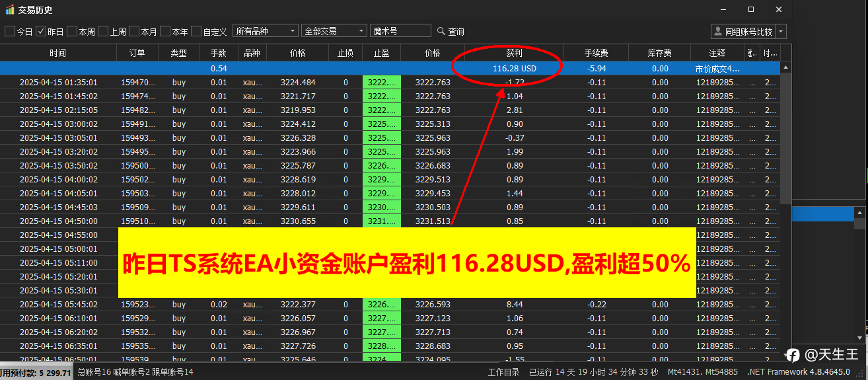This screenshot has height=380, width=868.
Task: Click open price 3226.057
Action: point(298,318)
